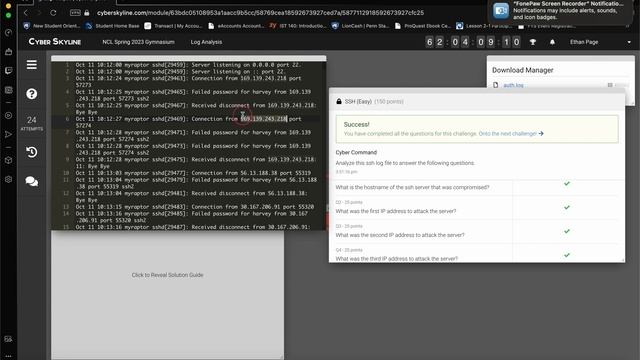Image resolution: width=640 pixels, height=360 pixels.
Task: Open the shopping bag icon in browser sidebar
Action: pos(8,52)
